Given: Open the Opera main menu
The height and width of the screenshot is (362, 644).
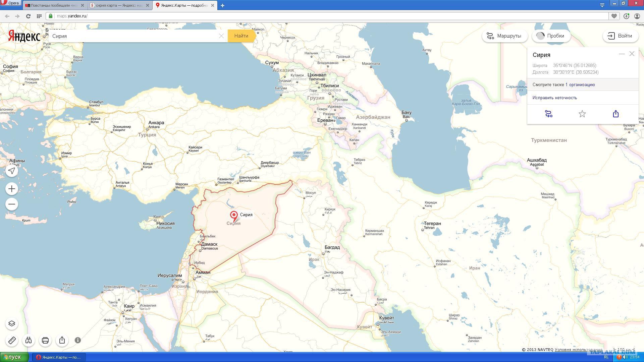Looking at the screenshot, I should 10,3.
